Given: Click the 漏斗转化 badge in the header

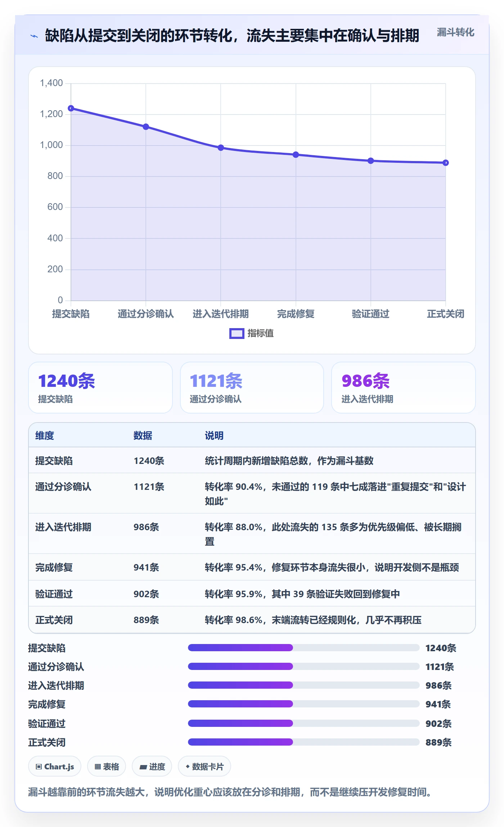Looking at the screenshot, I should (x=455, y=32).
